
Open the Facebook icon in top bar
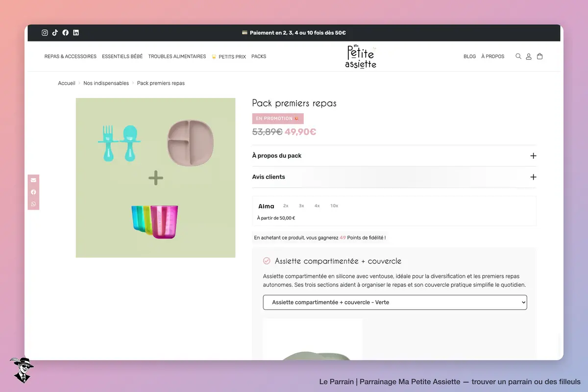pyautogui.click(x=66, y=33)
